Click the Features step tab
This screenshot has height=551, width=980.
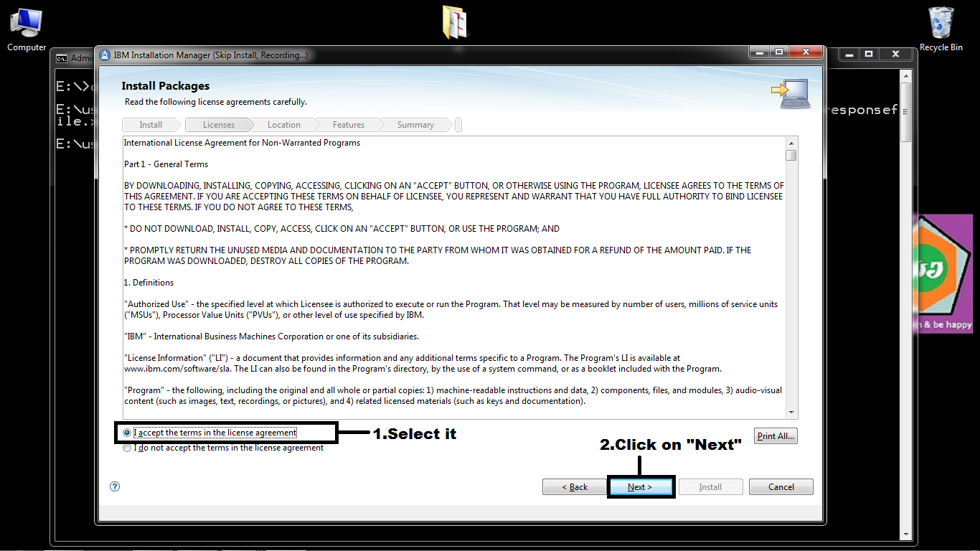click(x=349, y=124)
